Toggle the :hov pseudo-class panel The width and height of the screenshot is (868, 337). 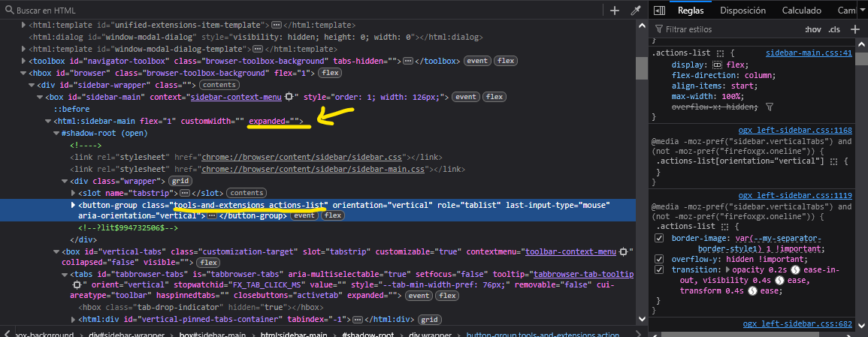(x=813, y=29)
